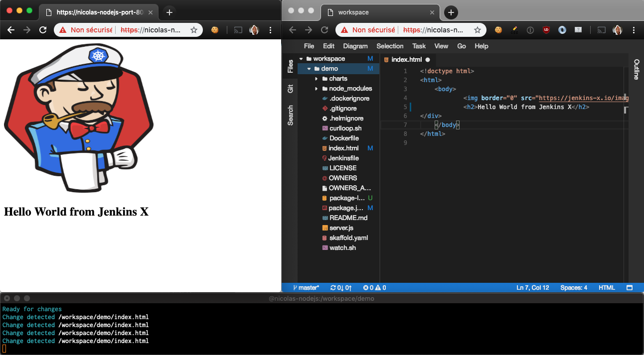Image resolution: width=644 pixels, height=355 pixels.
Task: Open the Chrome menu in left browser window
Action: pos(271,30)
